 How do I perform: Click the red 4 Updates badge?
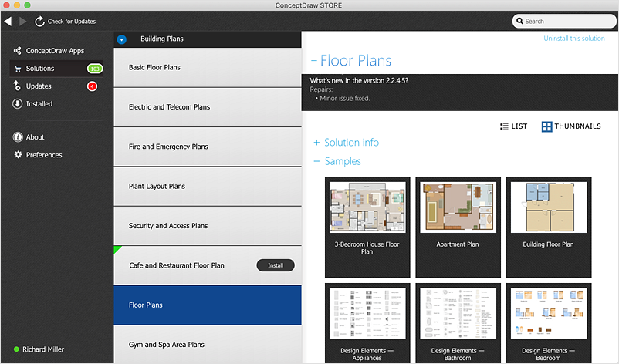pos(92,86)
